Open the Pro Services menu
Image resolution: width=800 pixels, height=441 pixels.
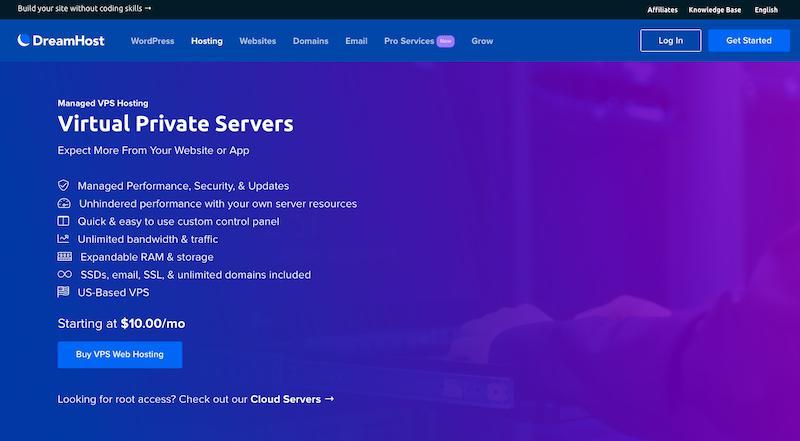point(409,41)
